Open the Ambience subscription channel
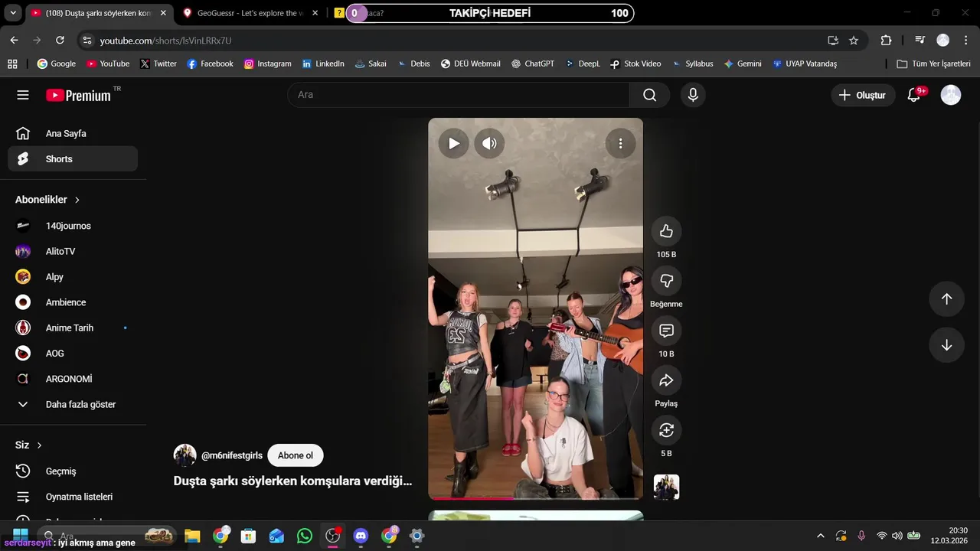 pyautogui.click(x=73, y=302)
